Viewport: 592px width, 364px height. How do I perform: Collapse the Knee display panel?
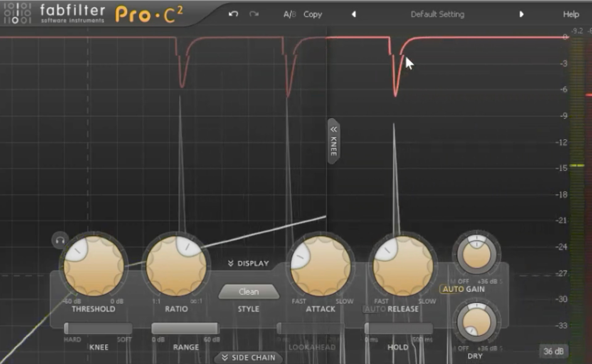tap(334, 141)
